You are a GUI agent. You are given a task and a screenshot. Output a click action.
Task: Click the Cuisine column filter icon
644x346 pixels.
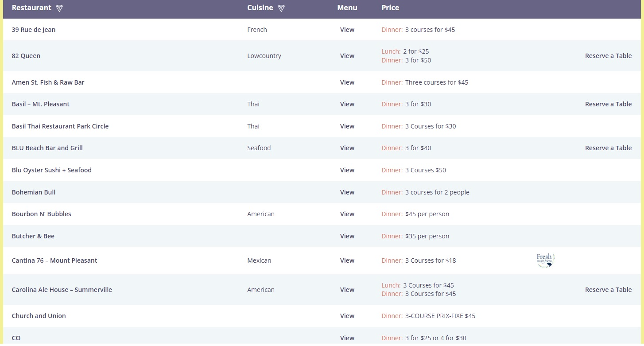click(281, 8)
